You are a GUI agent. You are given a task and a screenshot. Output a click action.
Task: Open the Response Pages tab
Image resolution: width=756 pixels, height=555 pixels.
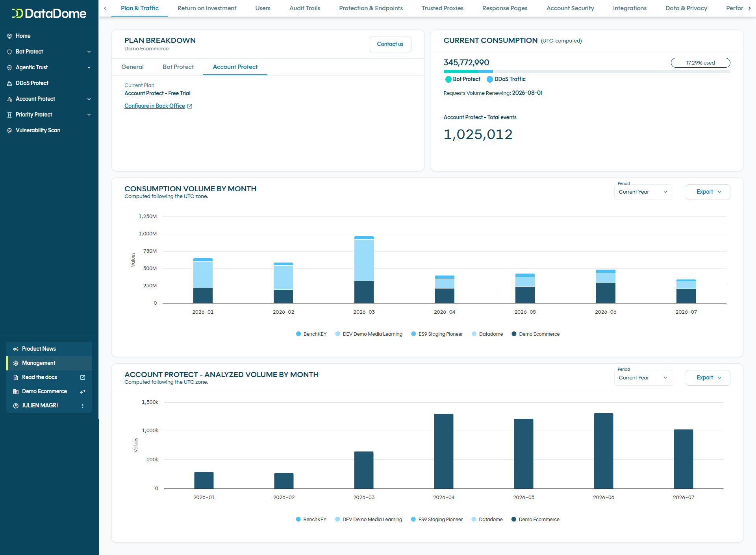coord(505,8)
